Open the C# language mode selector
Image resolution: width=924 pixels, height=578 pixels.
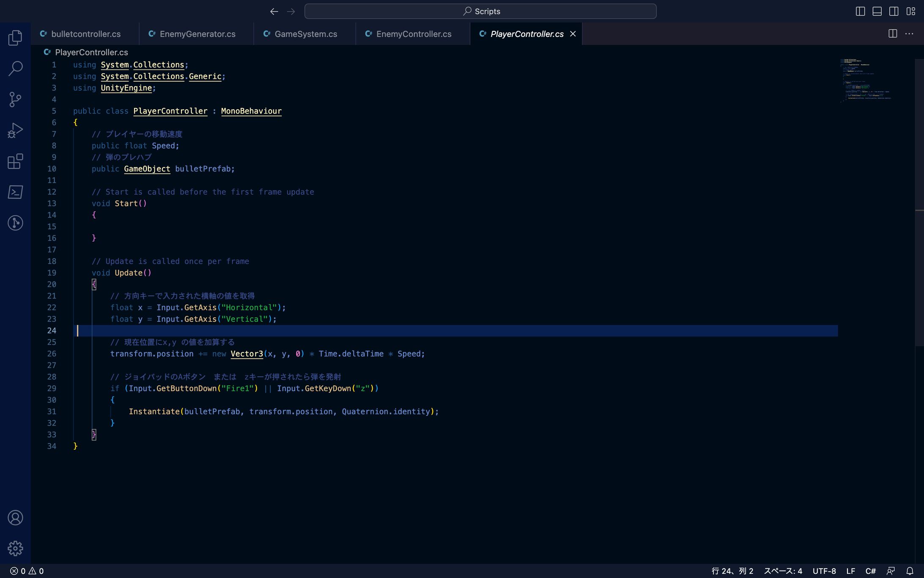point(870,571)
